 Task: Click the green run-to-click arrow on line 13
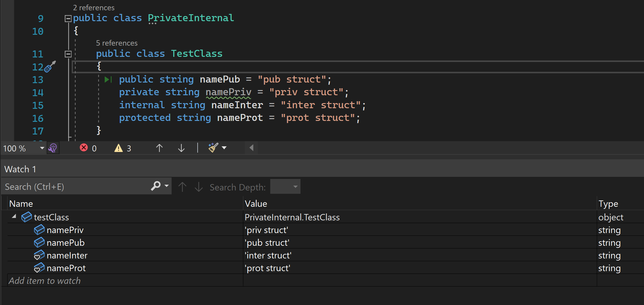(108, 79)
